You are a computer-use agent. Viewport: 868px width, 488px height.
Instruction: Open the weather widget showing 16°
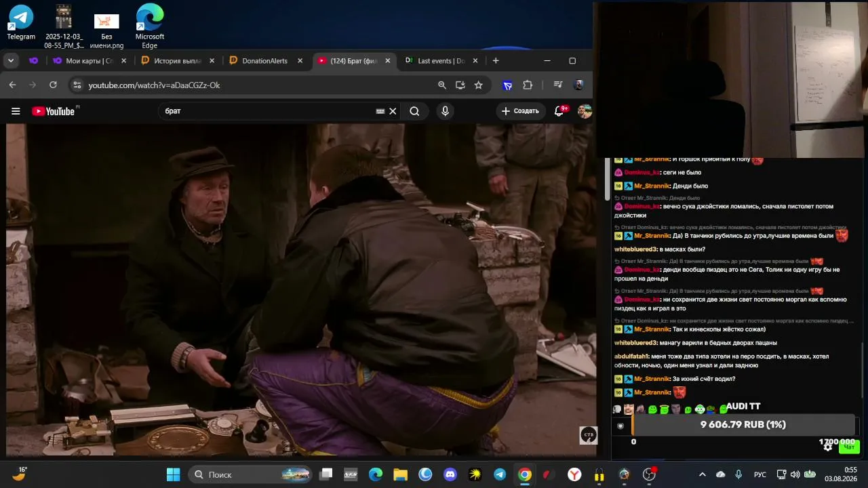click(x=19, y=473)
